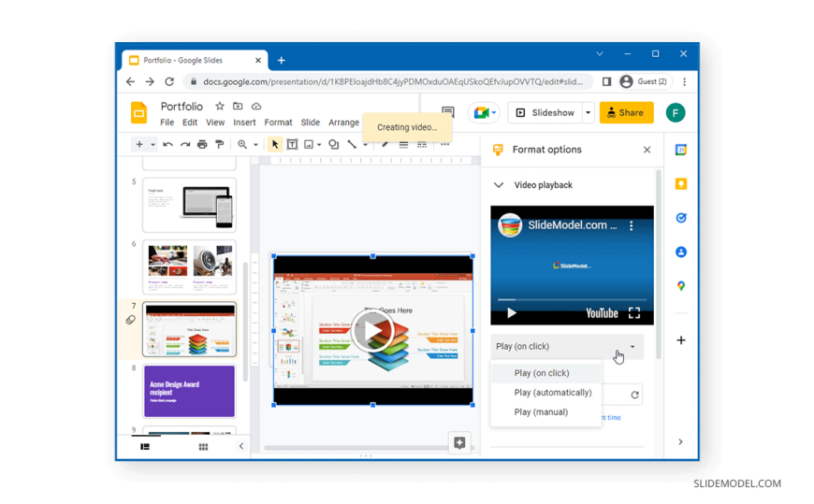
Task: Open Google Calendar in side panel
Action: click(681, 150)
